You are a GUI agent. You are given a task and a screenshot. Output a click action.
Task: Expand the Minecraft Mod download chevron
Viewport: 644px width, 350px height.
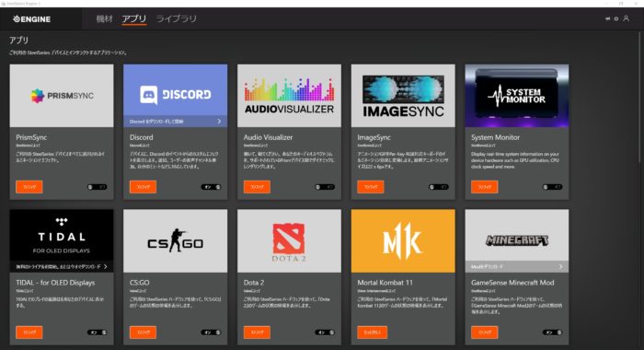[560, 266]
